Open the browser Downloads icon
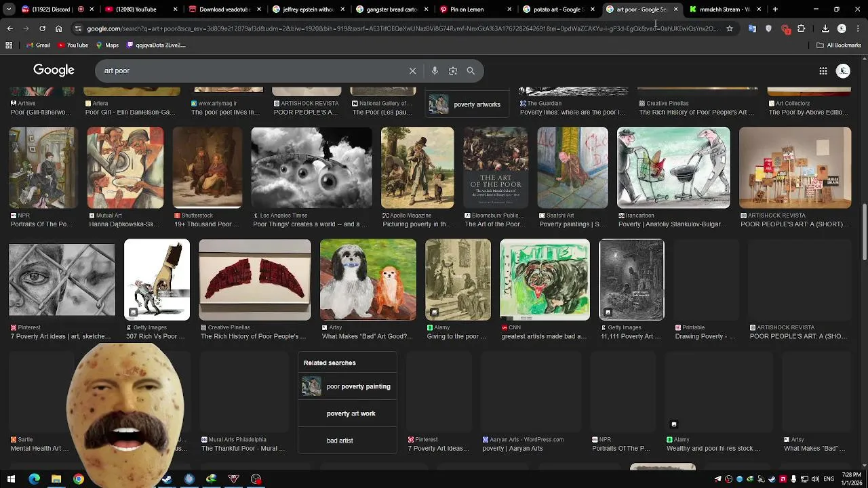The height and width of the screenshot is (488, 868). [825, 28]
